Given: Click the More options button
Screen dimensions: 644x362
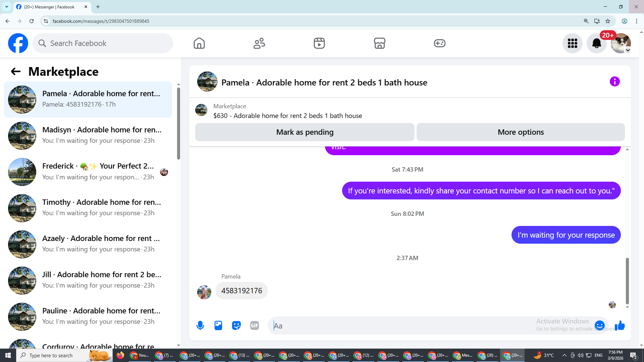Looking at the screenshot, I should pyautogui.click(x=521, y=132).
